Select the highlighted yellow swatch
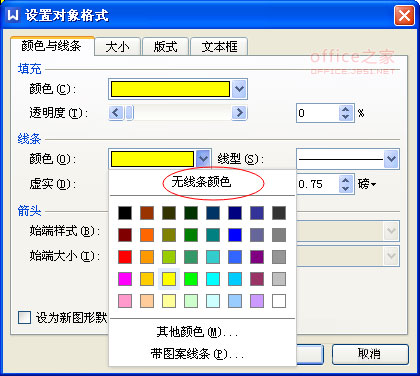This screenshot has width=420, height=376. (x=169, y=279)
